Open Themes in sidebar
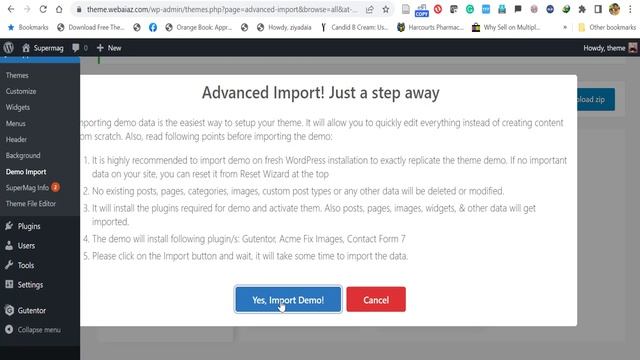 pyautogui.click(x=17, y=75)
